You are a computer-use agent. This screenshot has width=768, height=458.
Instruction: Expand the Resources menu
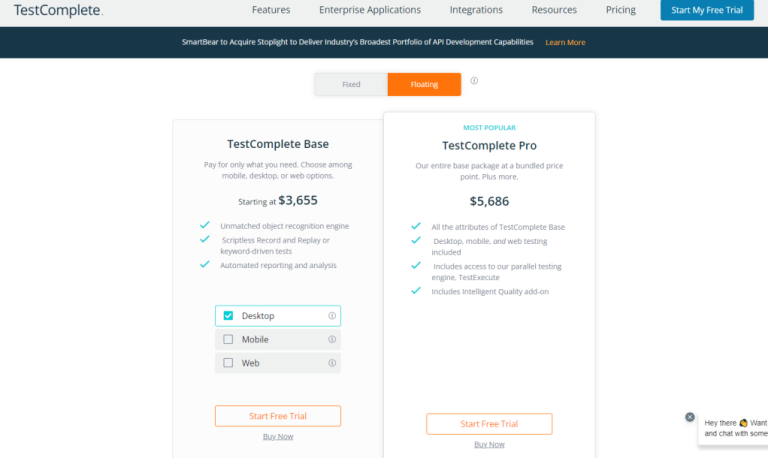pos(554,10)
